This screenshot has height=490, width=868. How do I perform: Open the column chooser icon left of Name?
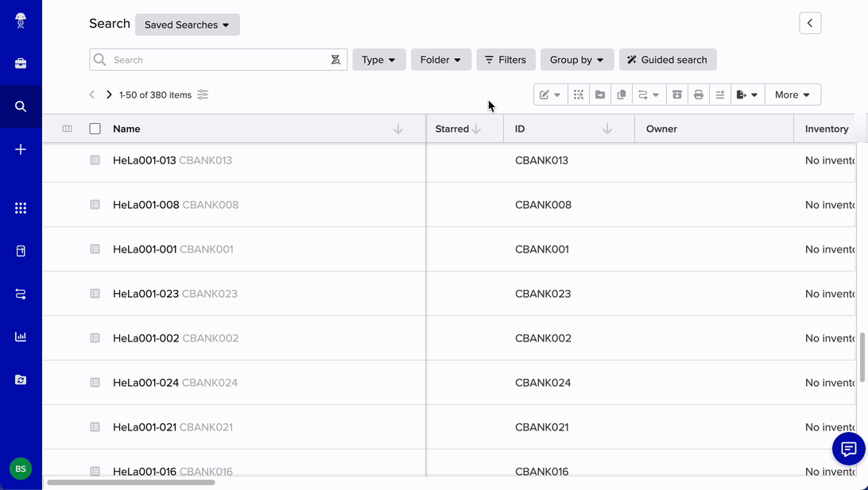click(x=67, y=129)
